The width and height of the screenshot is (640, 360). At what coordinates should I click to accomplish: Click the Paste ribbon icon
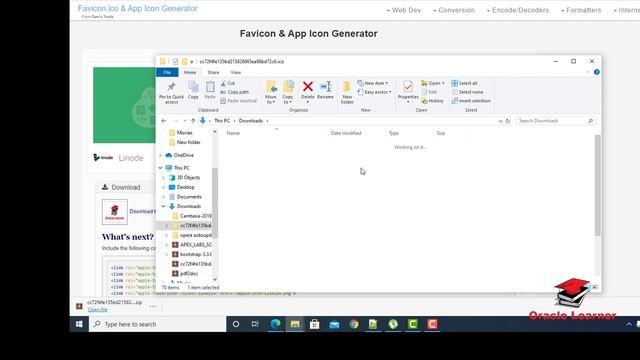210,90
